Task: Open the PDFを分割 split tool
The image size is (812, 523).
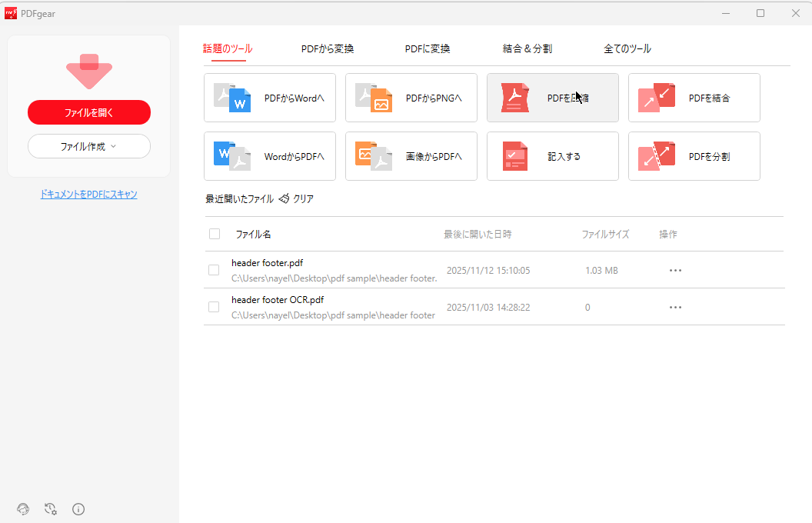Action: 694,156
